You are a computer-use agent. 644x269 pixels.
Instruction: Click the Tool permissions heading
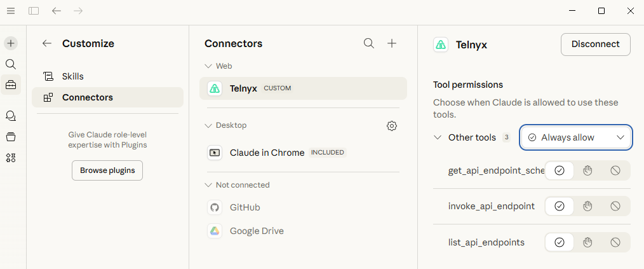(468, 85)
